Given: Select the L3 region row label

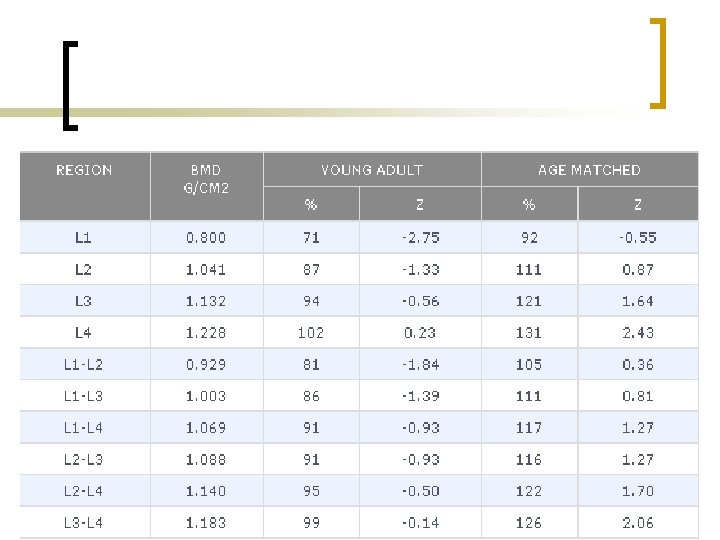Looking at the screenshot, I should tap(83, 301).
